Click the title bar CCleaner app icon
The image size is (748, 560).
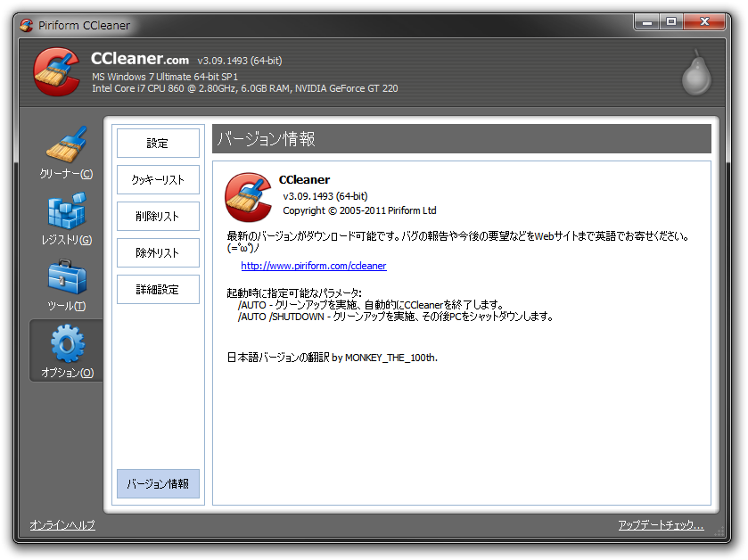[x=26, y=25]
